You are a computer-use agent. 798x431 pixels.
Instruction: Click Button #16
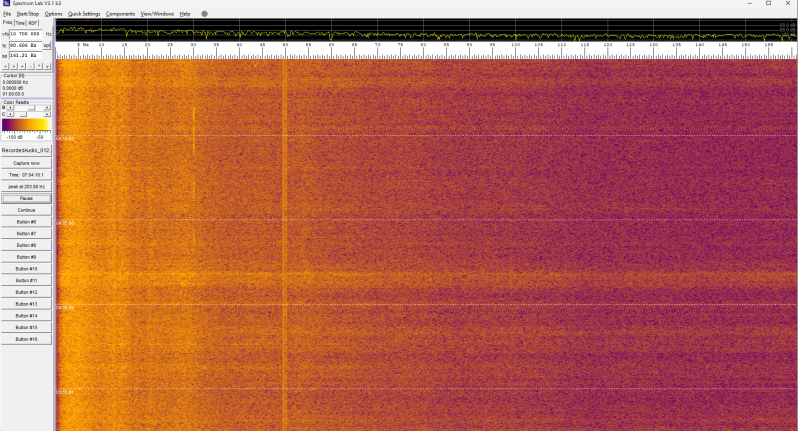pos(26,339)
